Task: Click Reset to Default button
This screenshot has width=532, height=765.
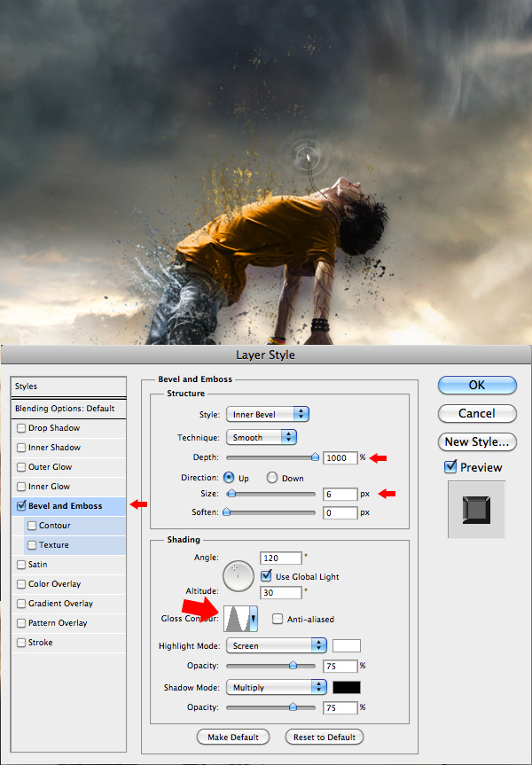Action: [x=325, y=737]
